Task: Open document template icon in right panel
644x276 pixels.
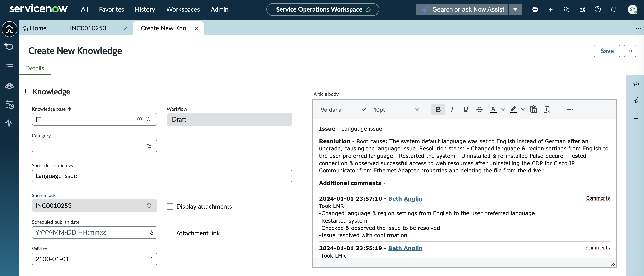Action: pos(636,116)
